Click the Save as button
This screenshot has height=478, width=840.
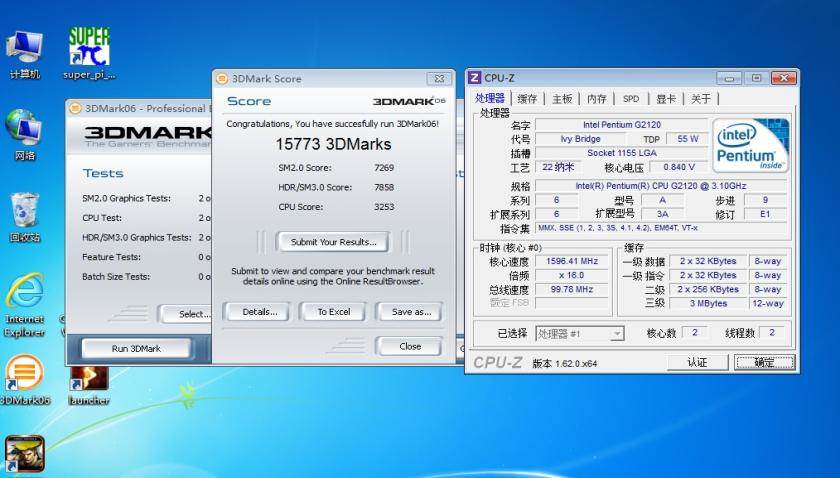(x=411, y=312)
